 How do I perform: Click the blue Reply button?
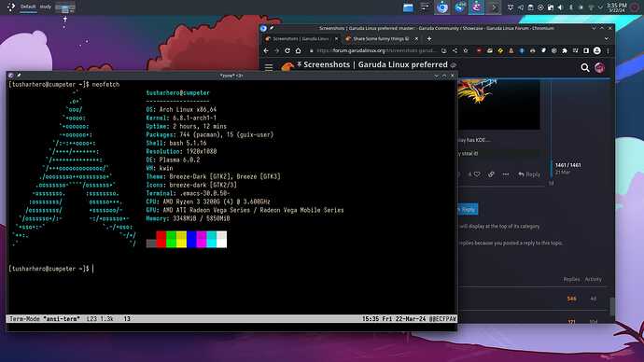[x=468, y=209]
